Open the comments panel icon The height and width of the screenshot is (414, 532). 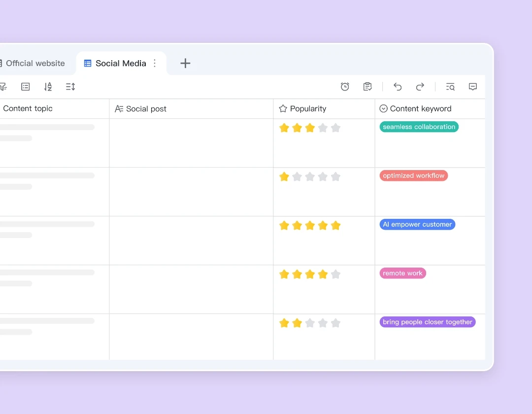(473, 87)
